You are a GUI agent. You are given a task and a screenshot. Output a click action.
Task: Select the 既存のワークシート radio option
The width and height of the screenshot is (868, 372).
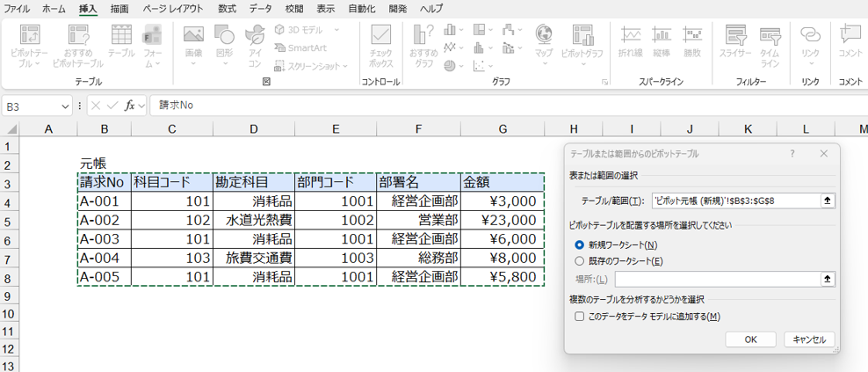[x=579, y=261]
